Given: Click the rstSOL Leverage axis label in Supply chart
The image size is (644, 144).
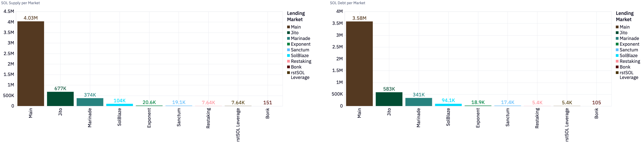Looking at the screenshot, I should [238, 125].
